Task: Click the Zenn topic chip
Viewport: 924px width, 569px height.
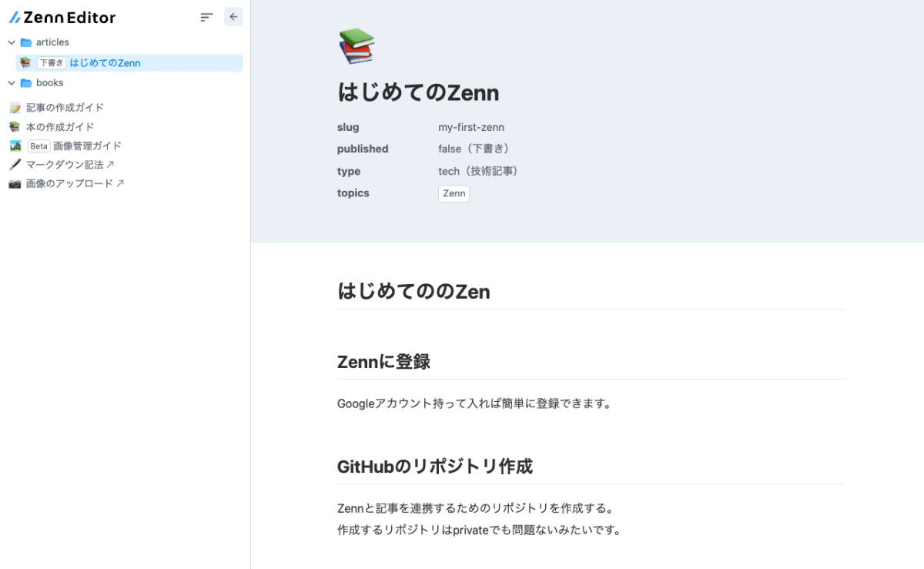Action: click(454, 193)
